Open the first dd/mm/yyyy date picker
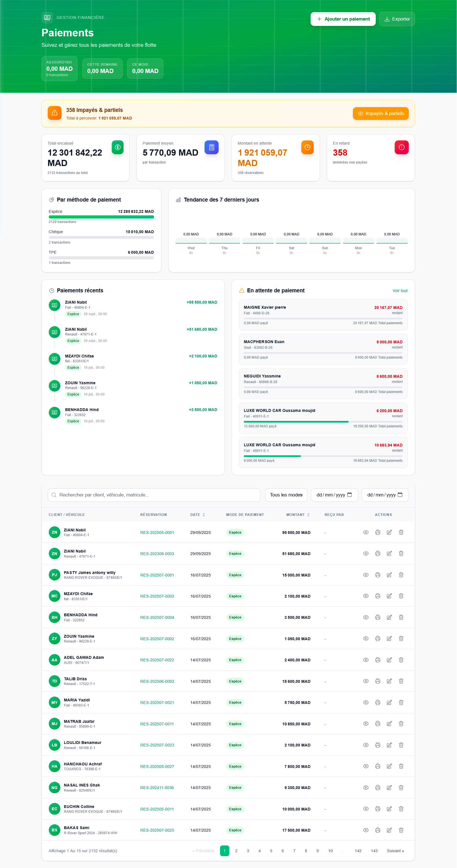This screenshot has height=868, width=457. [334, 495]
